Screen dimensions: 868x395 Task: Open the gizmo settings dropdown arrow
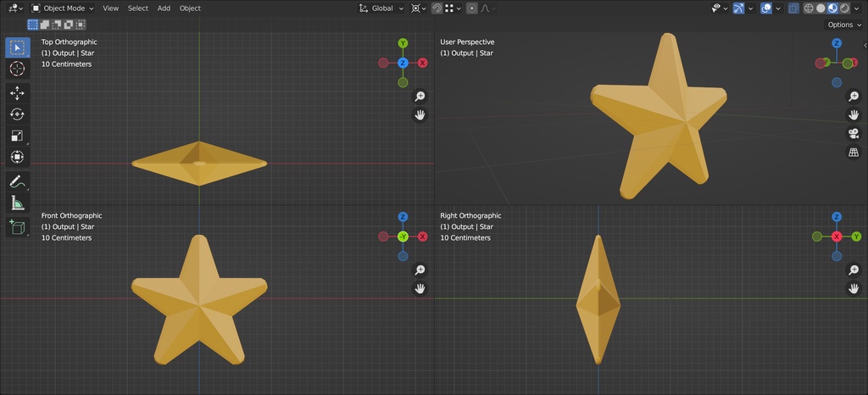pyautogui.click(x=751, y=8)
